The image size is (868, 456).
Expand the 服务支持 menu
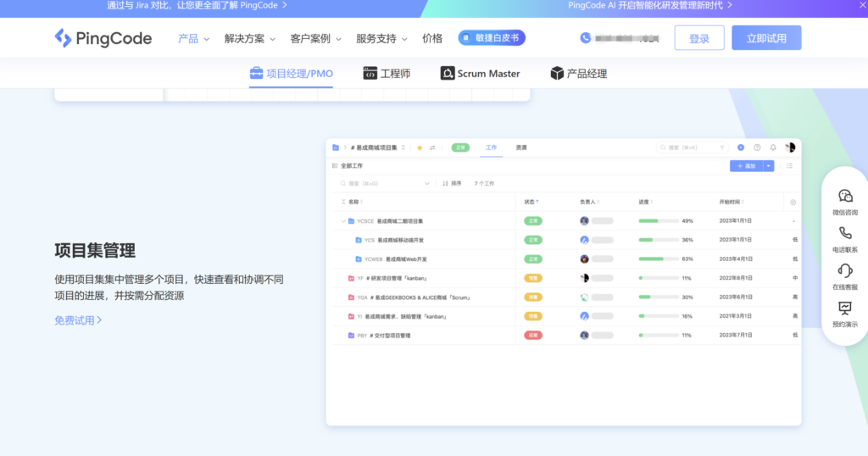click(x=381, y=39)
